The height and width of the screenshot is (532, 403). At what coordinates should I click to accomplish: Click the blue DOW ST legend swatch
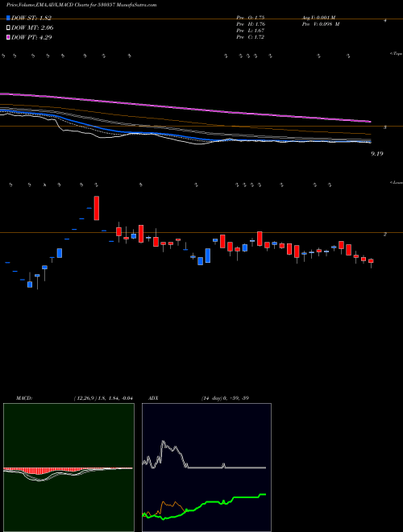(8, 18)
